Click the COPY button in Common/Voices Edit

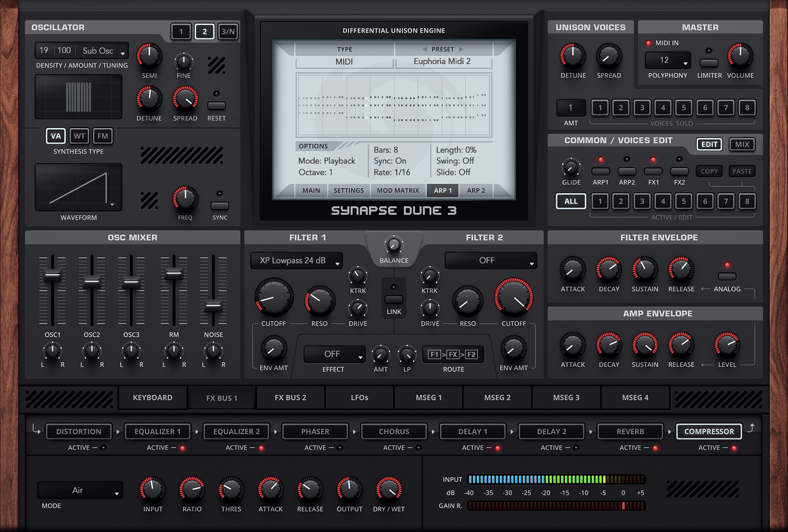[709, 171]
